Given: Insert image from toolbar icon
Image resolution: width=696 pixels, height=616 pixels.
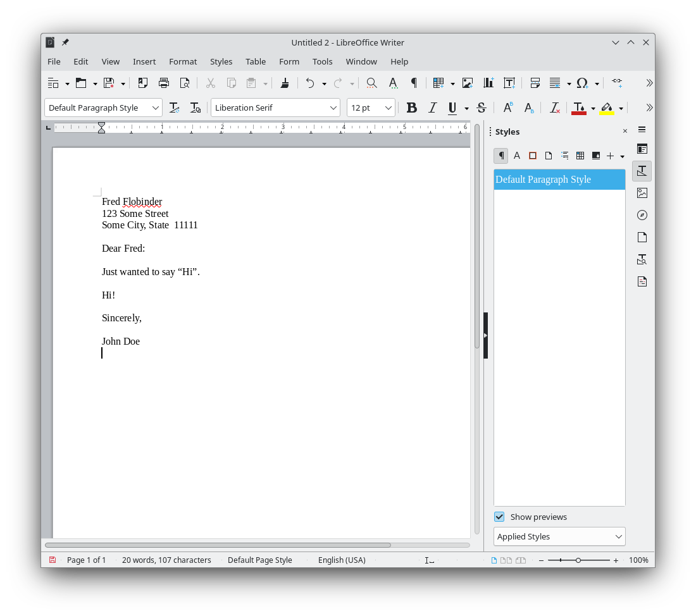Looking at the screenshot, I should point(468,83).
